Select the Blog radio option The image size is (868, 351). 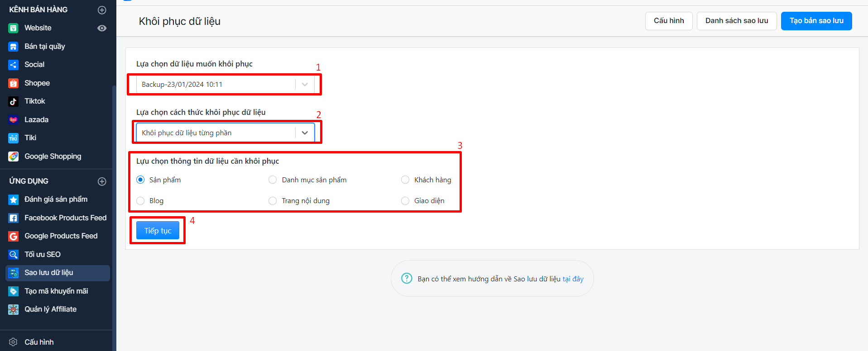(140, 201)
